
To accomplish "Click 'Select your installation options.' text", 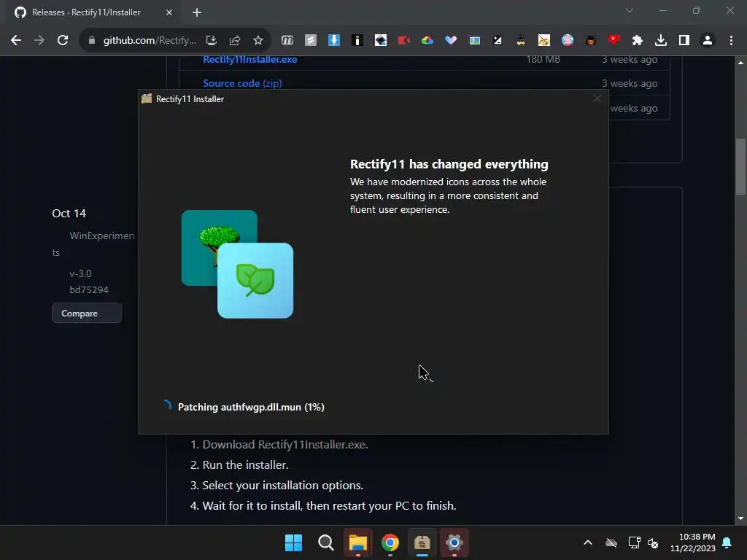I will pos(282,485).
